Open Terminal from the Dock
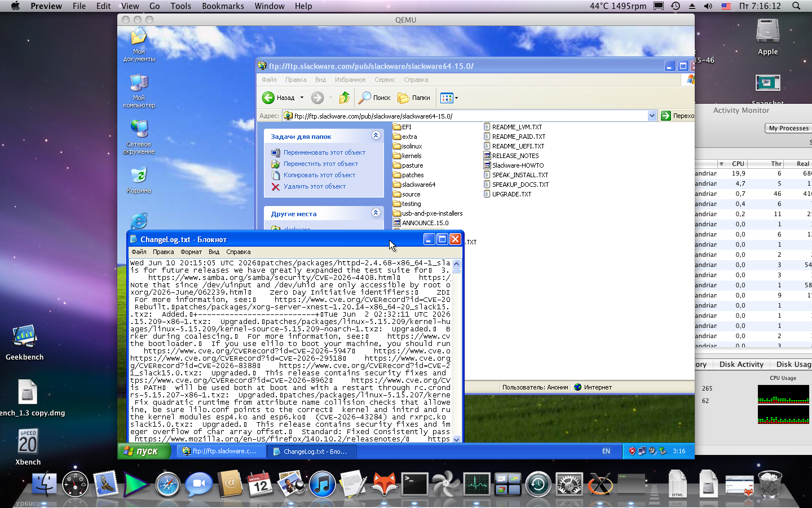This screenshot has width=812, height=508. 414,484
